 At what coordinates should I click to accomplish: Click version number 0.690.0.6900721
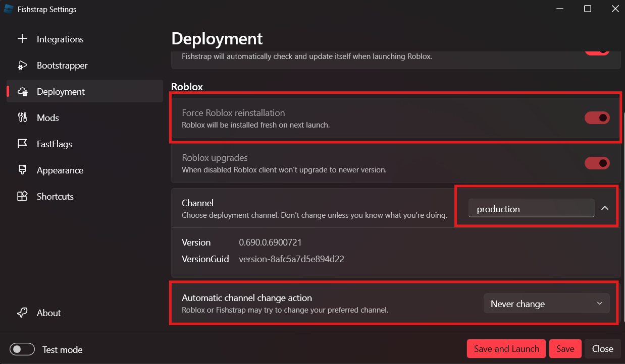pyautogui.click(x=270, y=242)
